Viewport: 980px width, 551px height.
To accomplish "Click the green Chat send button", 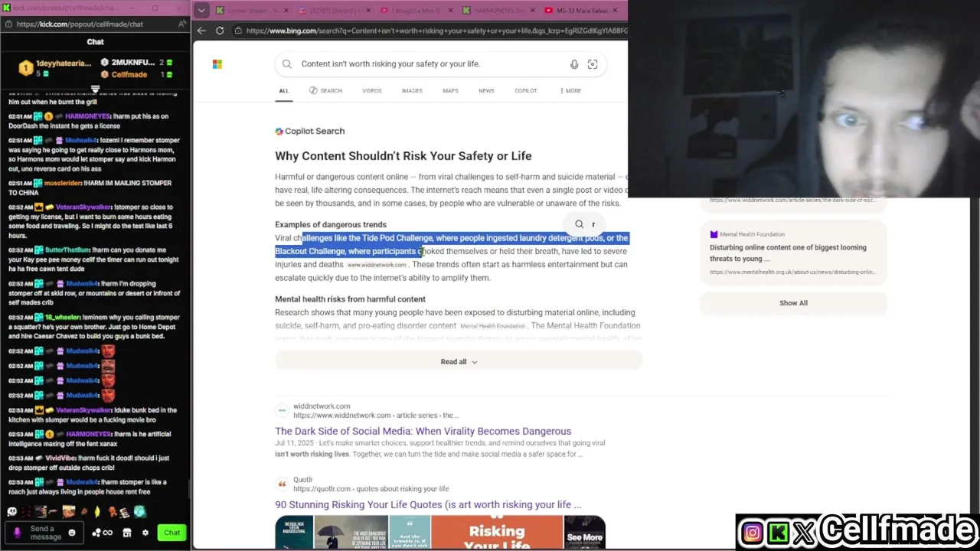I will click(x=171, y=533).
